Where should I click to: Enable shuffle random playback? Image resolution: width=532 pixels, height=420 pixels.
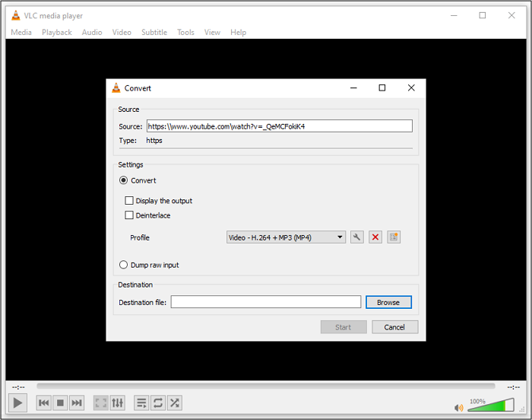175,402
